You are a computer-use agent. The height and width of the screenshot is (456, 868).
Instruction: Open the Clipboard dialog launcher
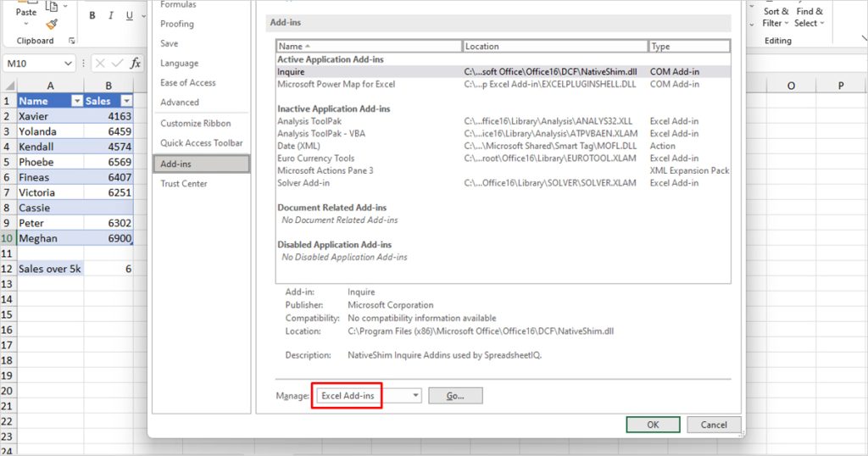click(x=72, y=41)
